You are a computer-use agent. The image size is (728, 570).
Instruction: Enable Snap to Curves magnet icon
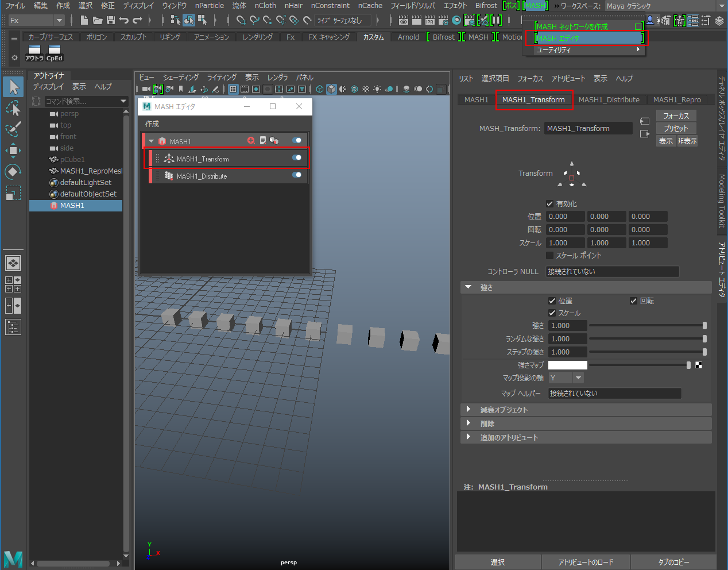pos(254,20)
